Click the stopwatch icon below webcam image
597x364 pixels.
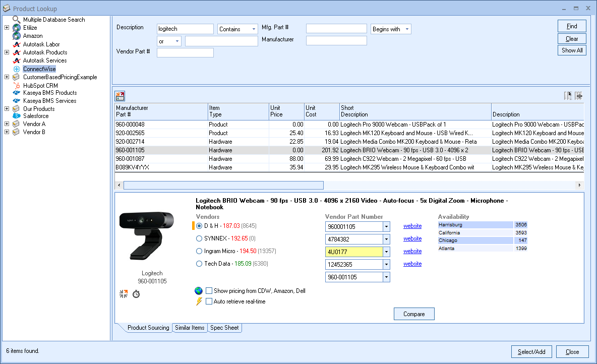pos(136,294)
